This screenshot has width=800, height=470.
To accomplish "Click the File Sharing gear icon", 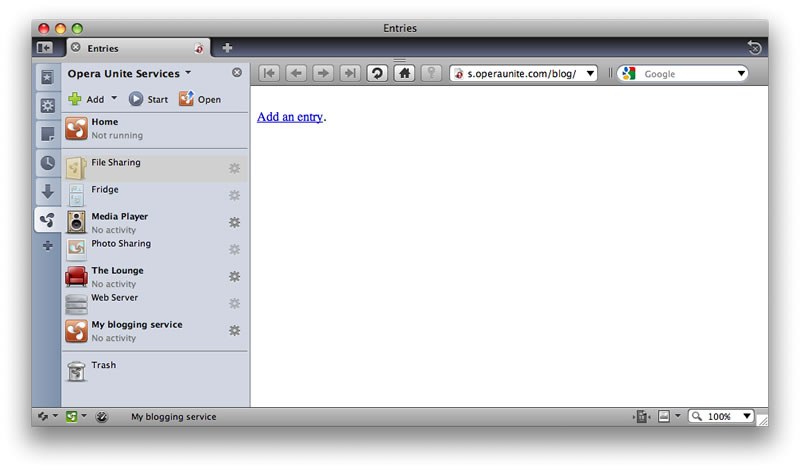I will 234,168.
